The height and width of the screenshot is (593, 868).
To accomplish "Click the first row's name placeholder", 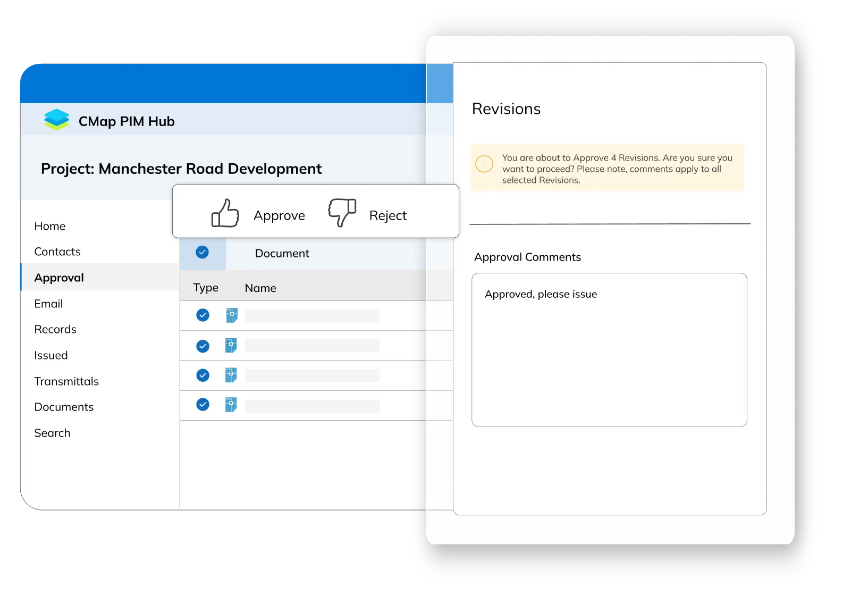I will [312, 316].
